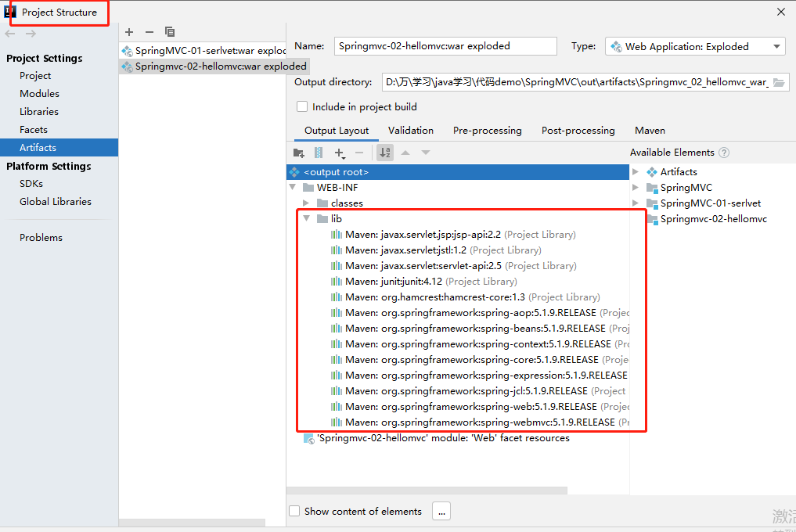Click the jstl:1.2 library icon

click(x=336, y=250)
